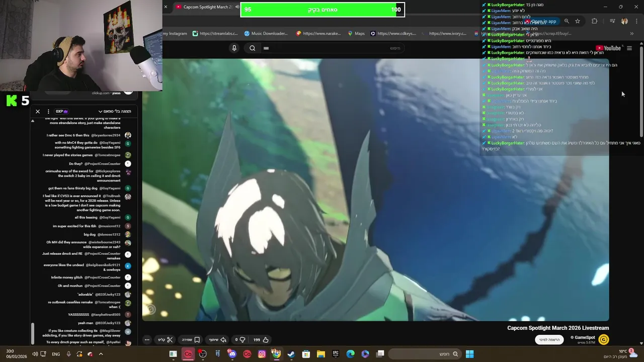
Task: Click the Capcom Spotlight video player
Action: click(x=375, y=190)
